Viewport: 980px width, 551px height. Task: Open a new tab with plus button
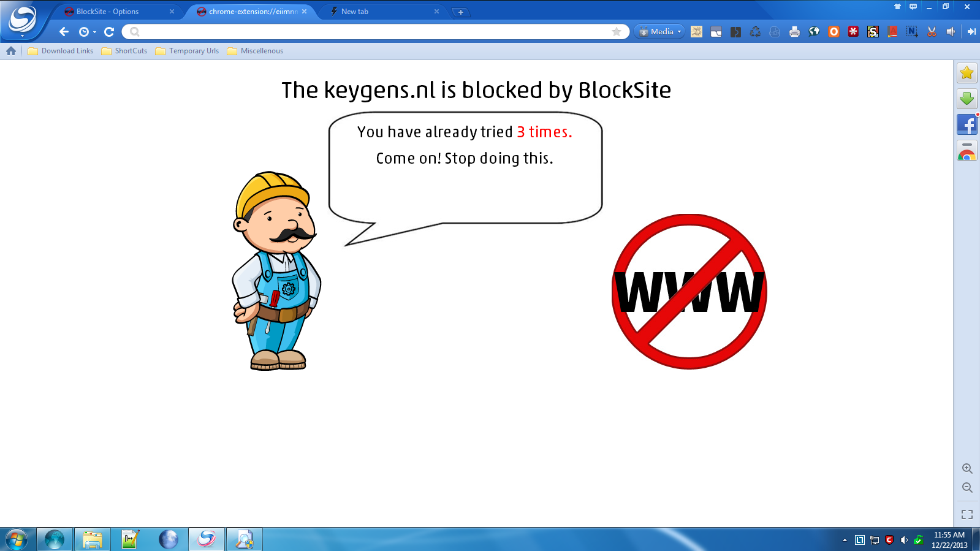(x=461, y=12)
